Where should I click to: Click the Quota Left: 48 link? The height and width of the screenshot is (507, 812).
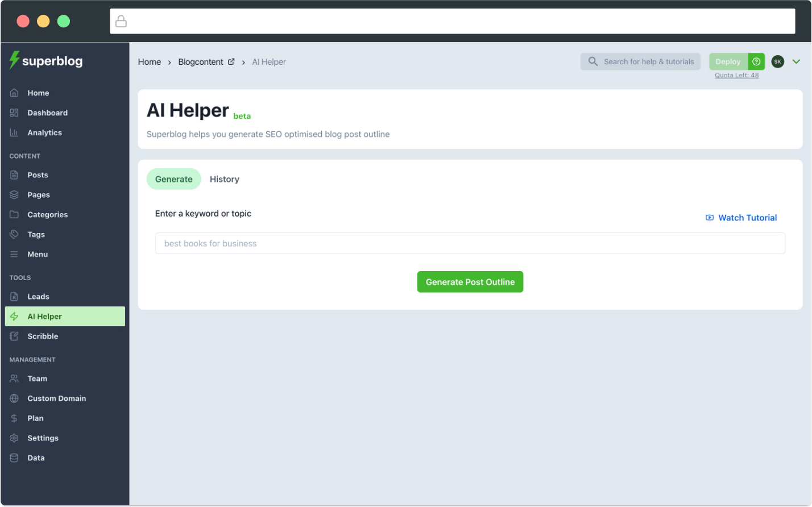click(736, 75)
